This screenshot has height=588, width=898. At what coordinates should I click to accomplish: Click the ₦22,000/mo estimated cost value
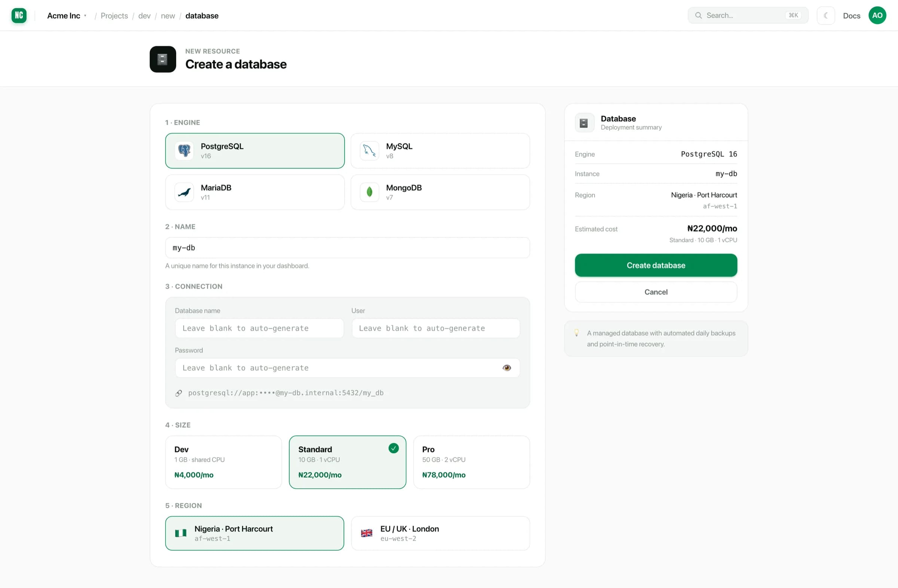712,229
